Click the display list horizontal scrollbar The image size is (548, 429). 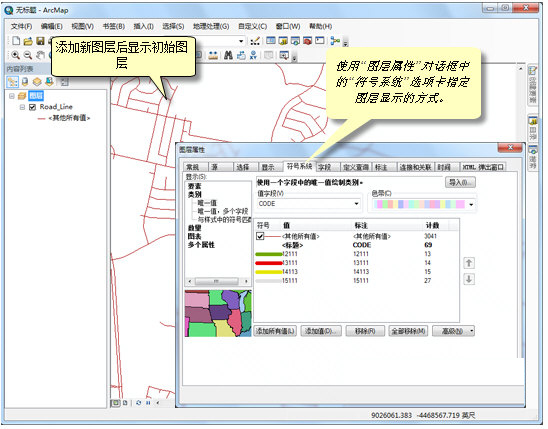point(218,281)
